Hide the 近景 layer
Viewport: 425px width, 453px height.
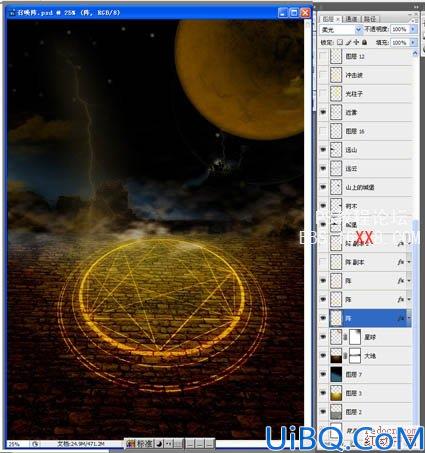(323, 112)
